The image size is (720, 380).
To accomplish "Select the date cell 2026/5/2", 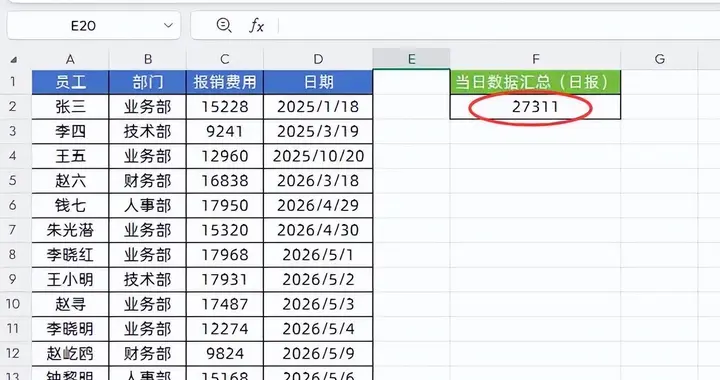I will [318, 279].
